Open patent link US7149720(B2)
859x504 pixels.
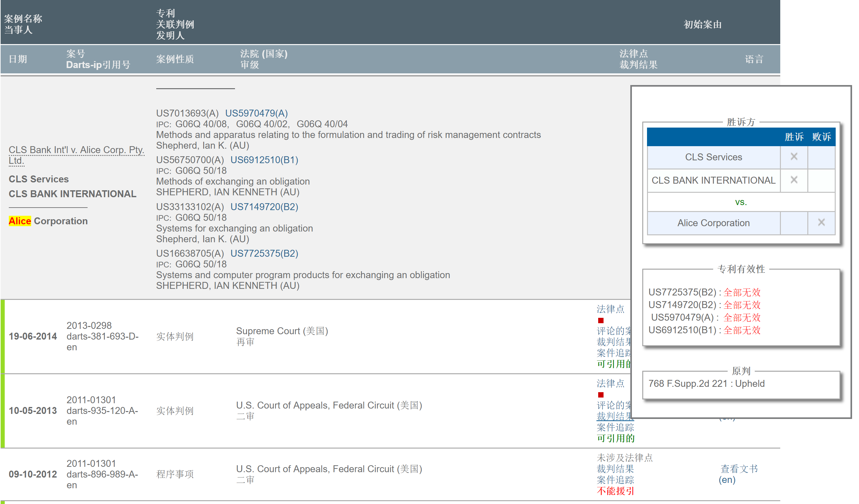pos(265,207)
